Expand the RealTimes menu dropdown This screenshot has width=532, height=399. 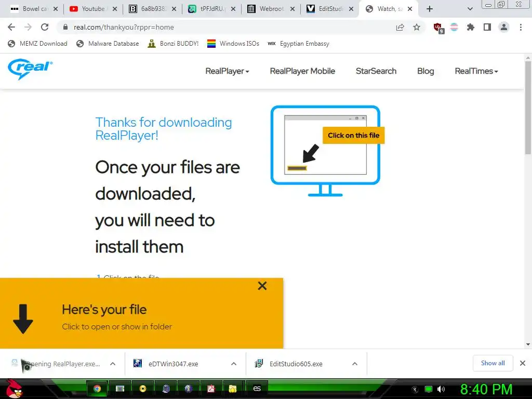click(476, 71)
